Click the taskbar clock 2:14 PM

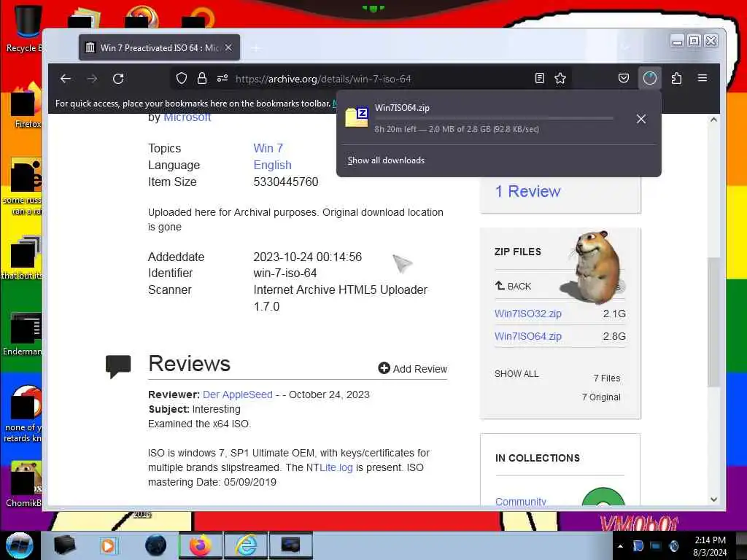710,540
